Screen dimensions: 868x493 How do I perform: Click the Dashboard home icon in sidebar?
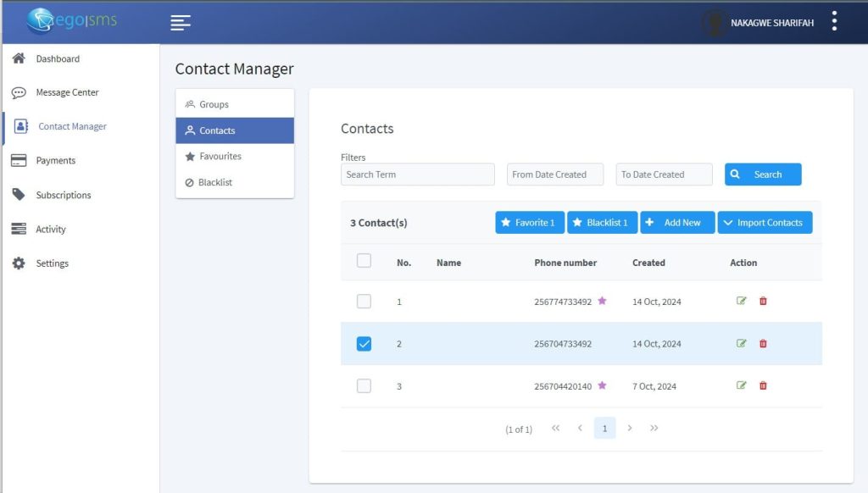click(19, 58)
